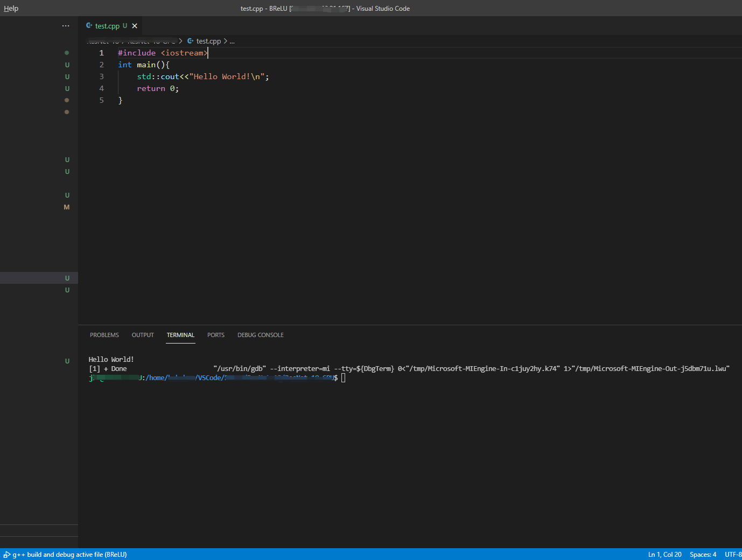742x560 pixels.
Task: Open the Help menu
Action: [11, 8]
